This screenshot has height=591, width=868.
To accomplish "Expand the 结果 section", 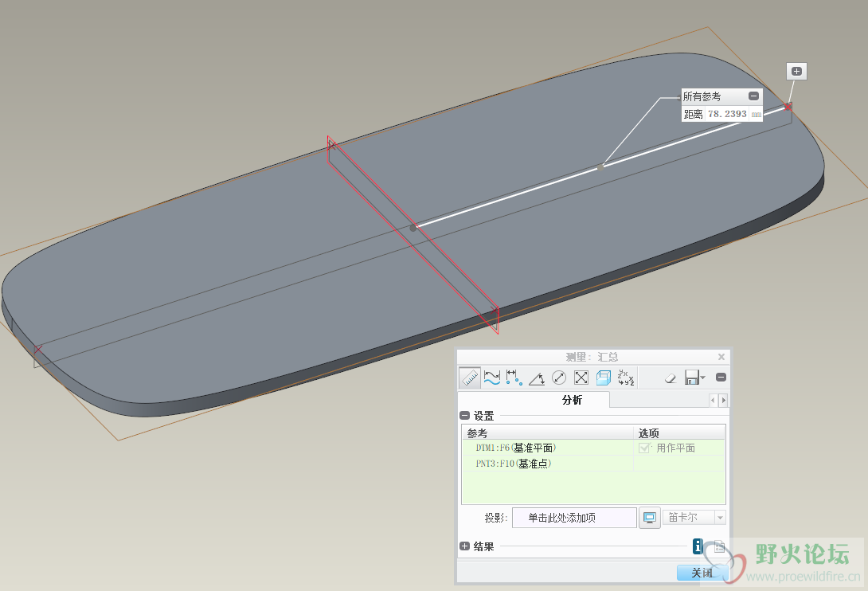I will pyautogui.click(x=464, y=546).
